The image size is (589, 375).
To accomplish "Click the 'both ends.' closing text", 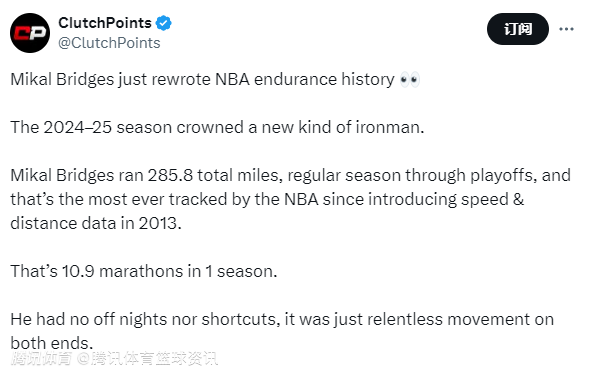I will coord(51,343).
